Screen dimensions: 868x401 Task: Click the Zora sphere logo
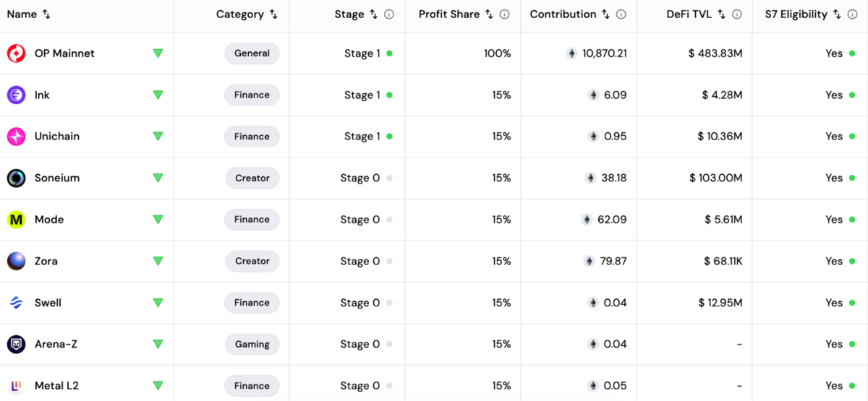[x=16, y=261]
